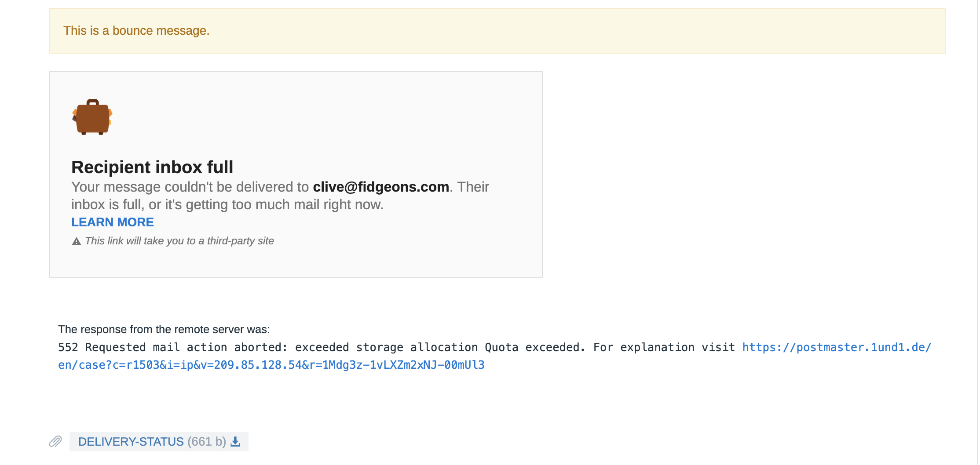
Task: Click the "inbox is full" explanation line
Action: pos(227,204)
